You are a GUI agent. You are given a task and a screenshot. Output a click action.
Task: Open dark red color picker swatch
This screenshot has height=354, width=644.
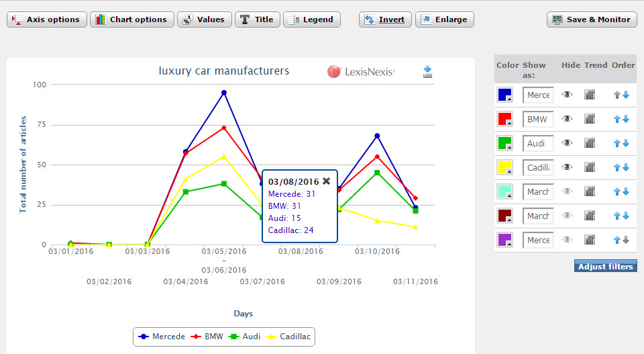pos(504,216)
